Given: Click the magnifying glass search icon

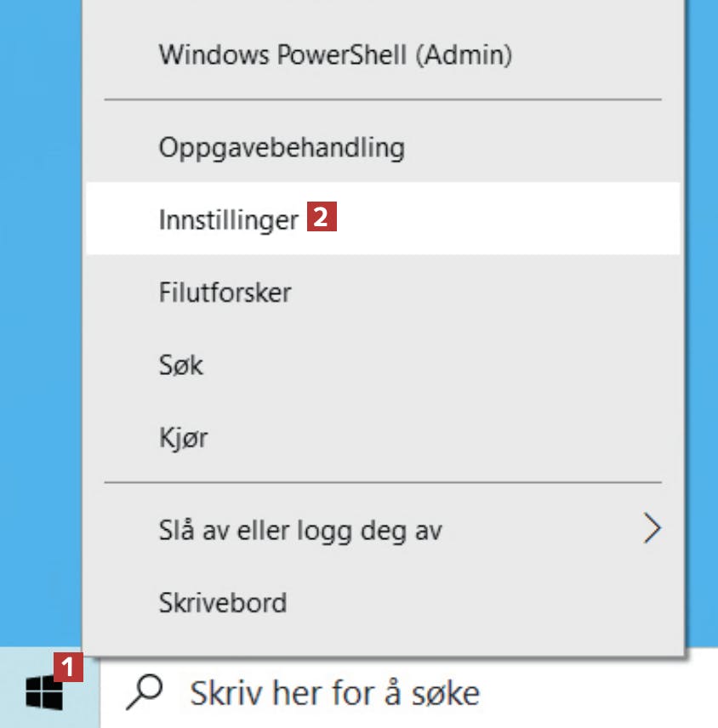Looking at the screenshot, I should [x=145, y=691].
